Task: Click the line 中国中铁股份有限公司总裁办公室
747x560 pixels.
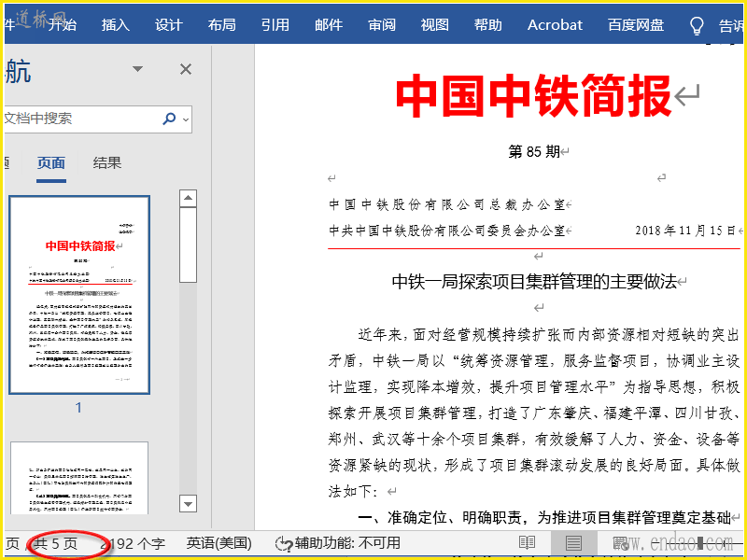Action: (x=447, y=205)
